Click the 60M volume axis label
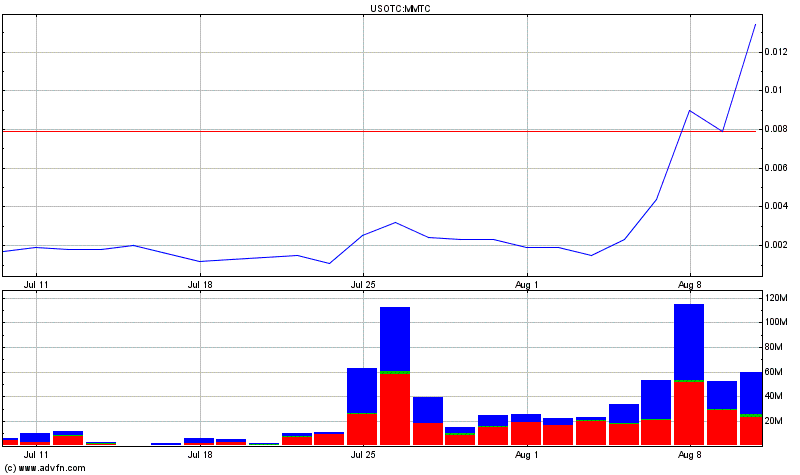 point(774,372)
